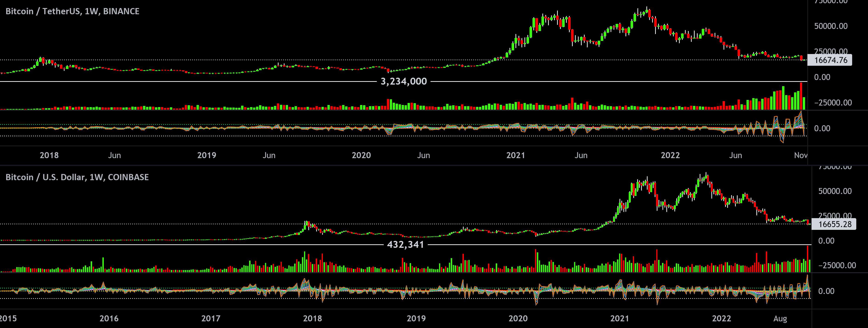Click 0.00 beside the 432,341 line
868x328 pixels.
coord(826,241)
